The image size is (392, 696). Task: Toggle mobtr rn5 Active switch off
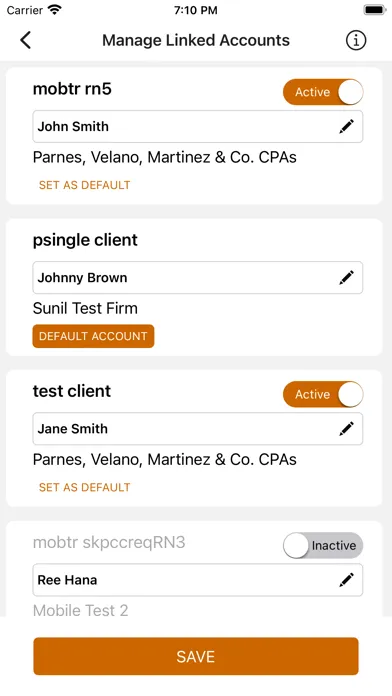click(323, 92)
